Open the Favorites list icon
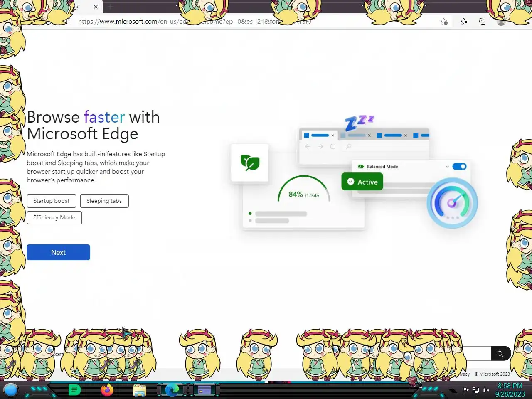The image size is (532, 399). (x=464, y=21)
